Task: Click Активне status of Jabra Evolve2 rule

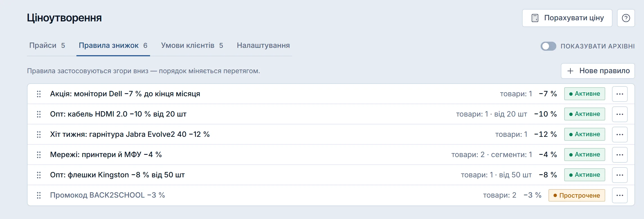Action: (584, 134)
